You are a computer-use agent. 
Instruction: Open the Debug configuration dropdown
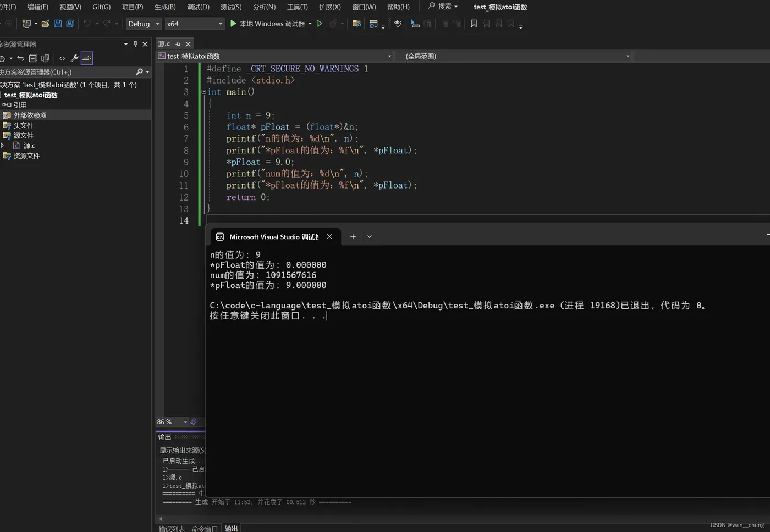144,24
